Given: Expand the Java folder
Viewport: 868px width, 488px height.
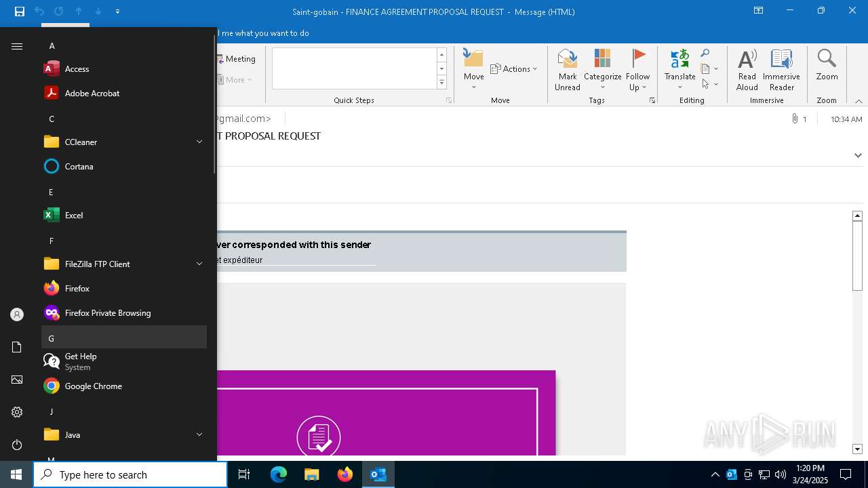Looking at the screenshot, I should 124,434.
